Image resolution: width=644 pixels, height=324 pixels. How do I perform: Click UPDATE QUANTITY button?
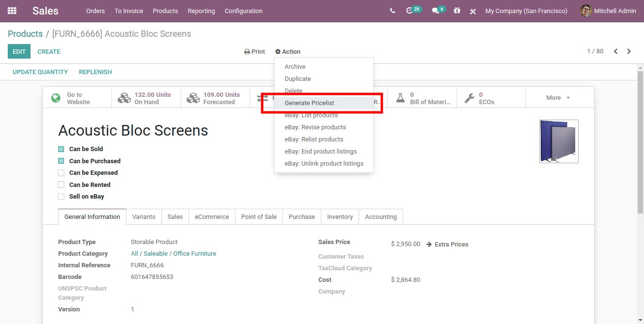[40, 72]
